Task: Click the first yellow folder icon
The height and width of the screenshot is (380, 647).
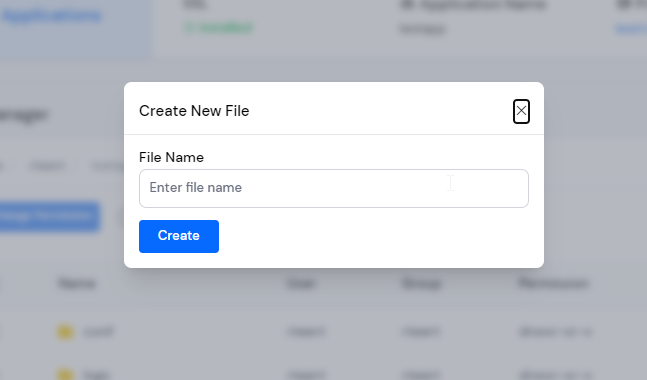Action: pyautogui.click(x=65, y=332)
